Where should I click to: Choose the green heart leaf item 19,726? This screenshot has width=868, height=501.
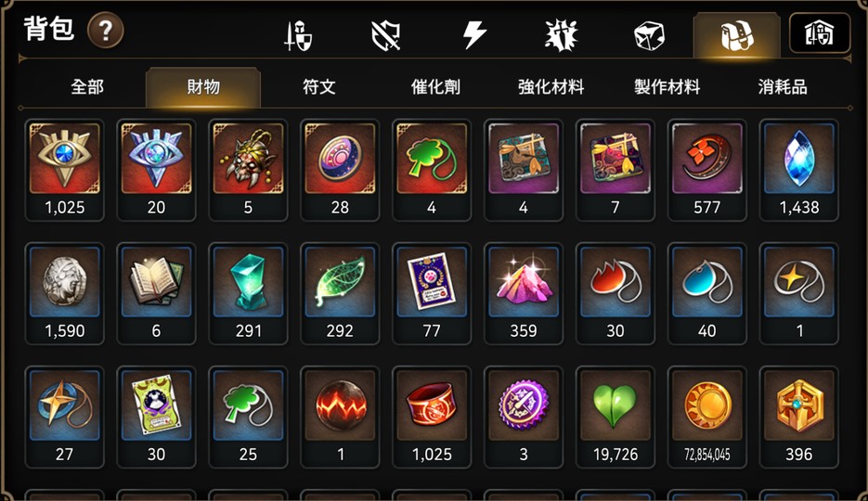[x=615, y=417]
